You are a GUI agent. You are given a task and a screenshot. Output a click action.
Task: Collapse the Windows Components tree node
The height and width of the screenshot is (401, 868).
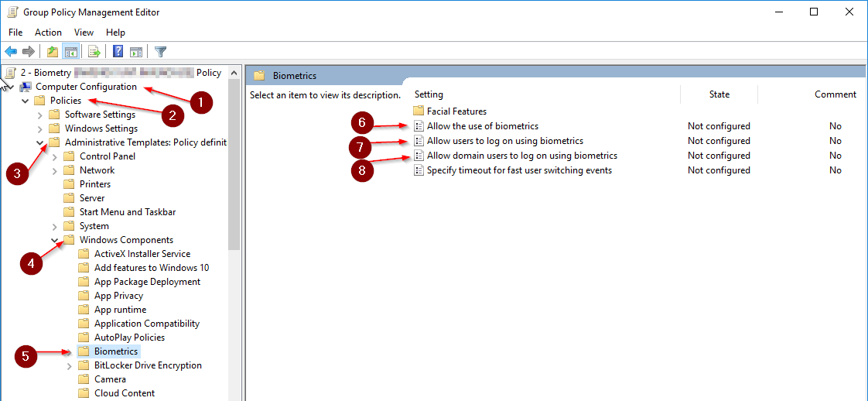[x=55, y=240]
